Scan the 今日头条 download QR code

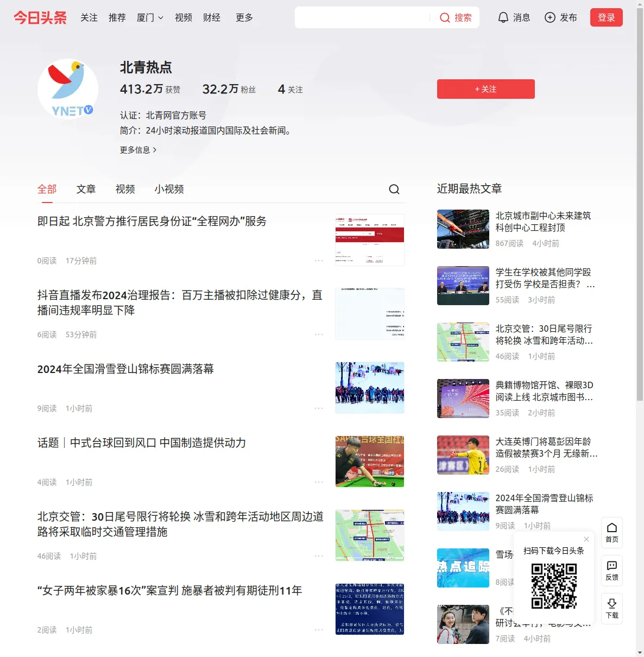(554, 585)
